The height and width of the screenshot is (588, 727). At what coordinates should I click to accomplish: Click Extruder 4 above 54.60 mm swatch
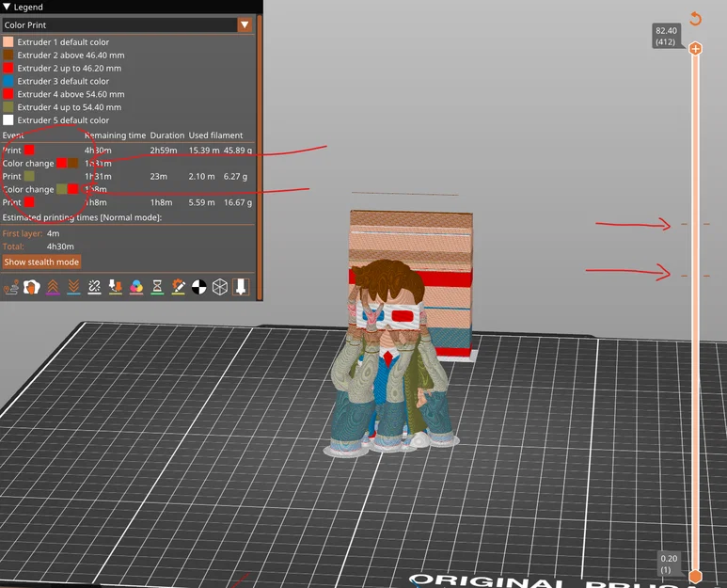8,94
